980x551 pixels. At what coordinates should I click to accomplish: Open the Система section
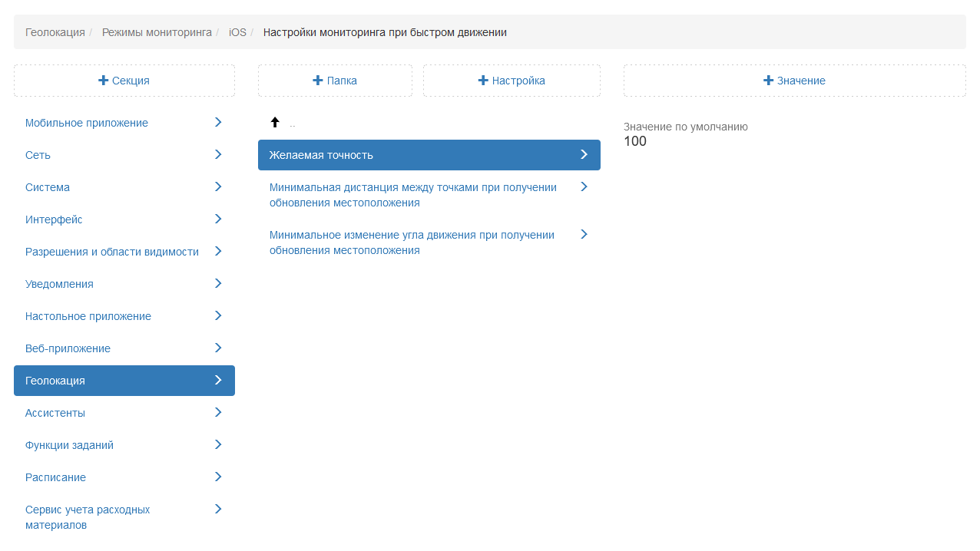pos(48,187)
